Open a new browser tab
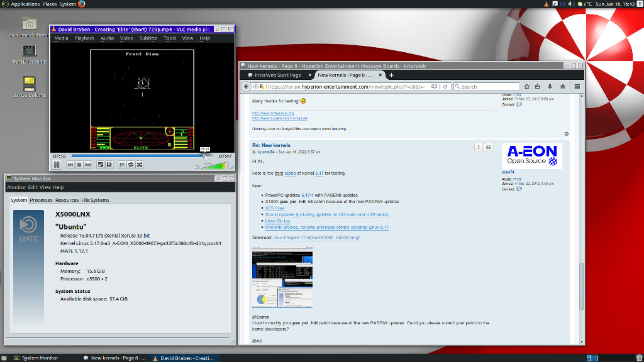The width and height of the screenshot is (644, 362). click(x=391, y=75)
